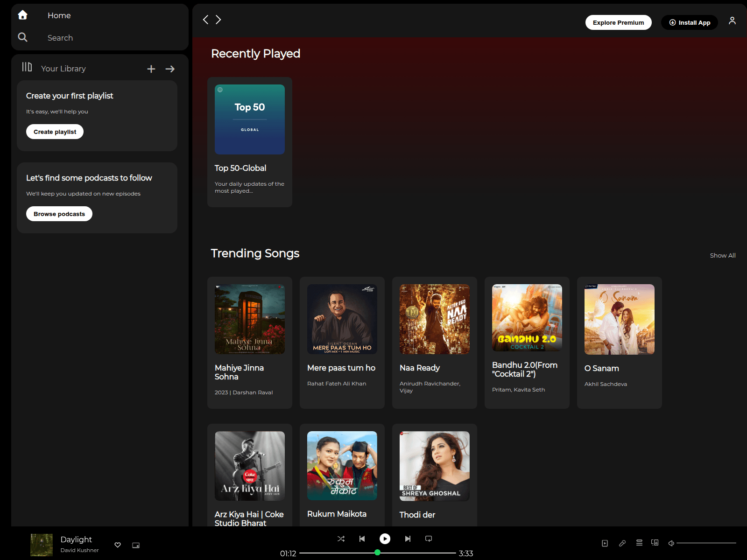Viewport: 747px width, 560px height.
Task: Click the elapsed time 01:12
Action: pos(288,553)
